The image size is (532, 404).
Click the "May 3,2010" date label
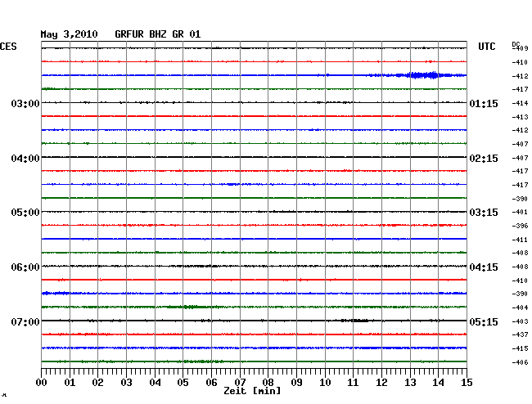[69, 34]
